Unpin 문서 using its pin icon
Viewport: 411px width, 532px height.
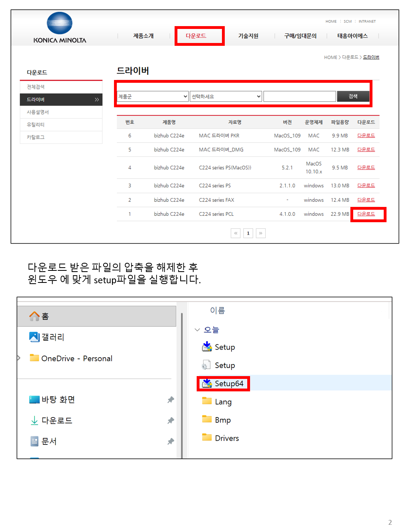tap(171, 441)
